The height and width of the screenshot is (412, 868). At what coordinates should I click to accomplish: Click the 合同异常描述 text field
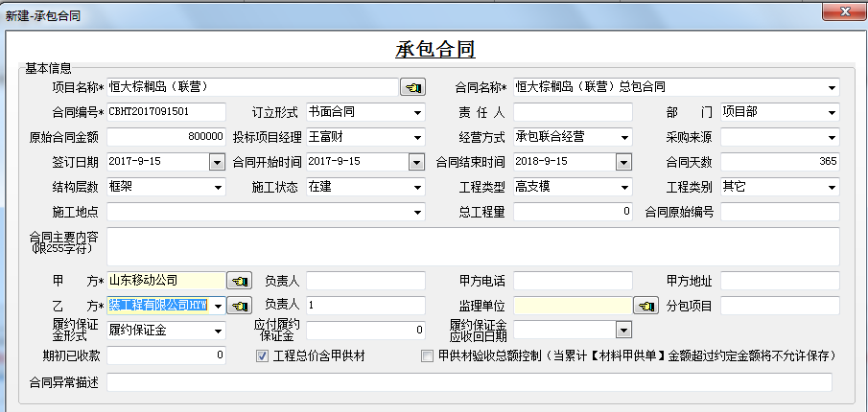pos(468,382)
